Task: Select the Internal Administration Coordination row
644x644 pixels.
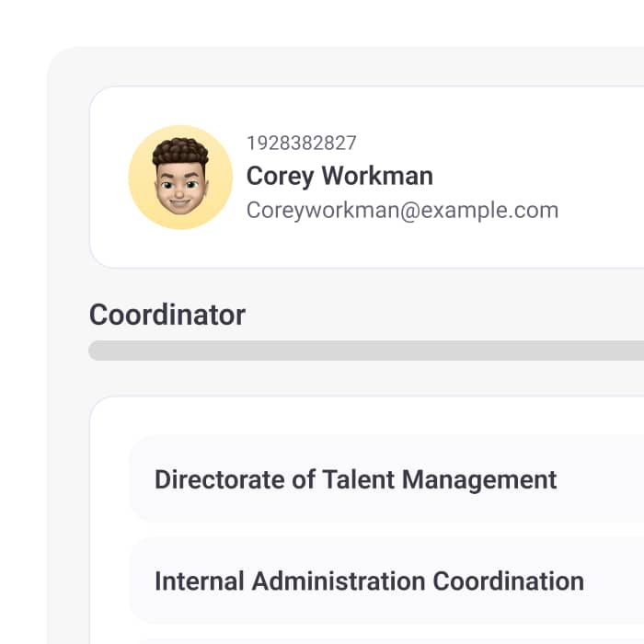Action: 386,581
